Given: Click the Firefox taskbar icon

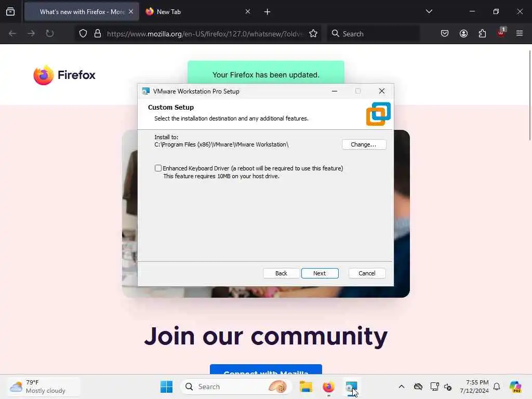Looking at the screenshot, I should pyautogui.click(x=328, y=387).
